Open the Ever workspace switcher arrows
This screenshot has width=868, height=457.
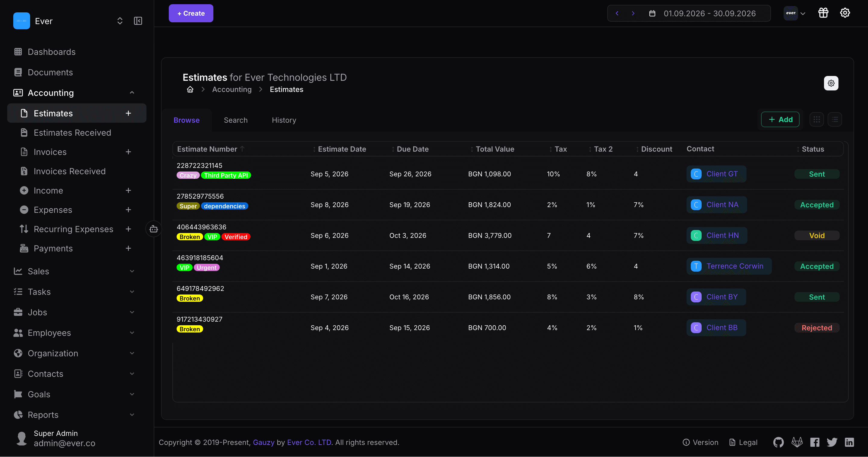coord(120,21)
